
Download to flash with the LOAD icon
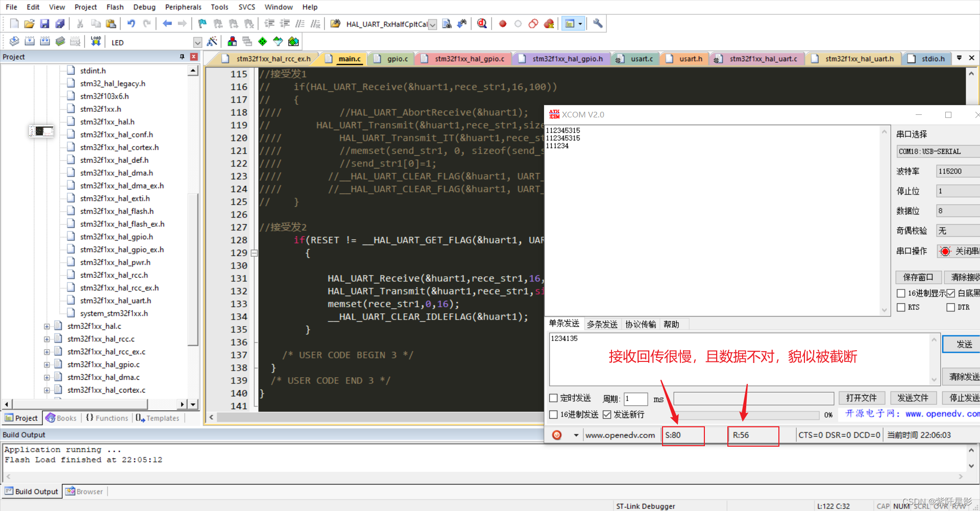[x=96, y=41]
